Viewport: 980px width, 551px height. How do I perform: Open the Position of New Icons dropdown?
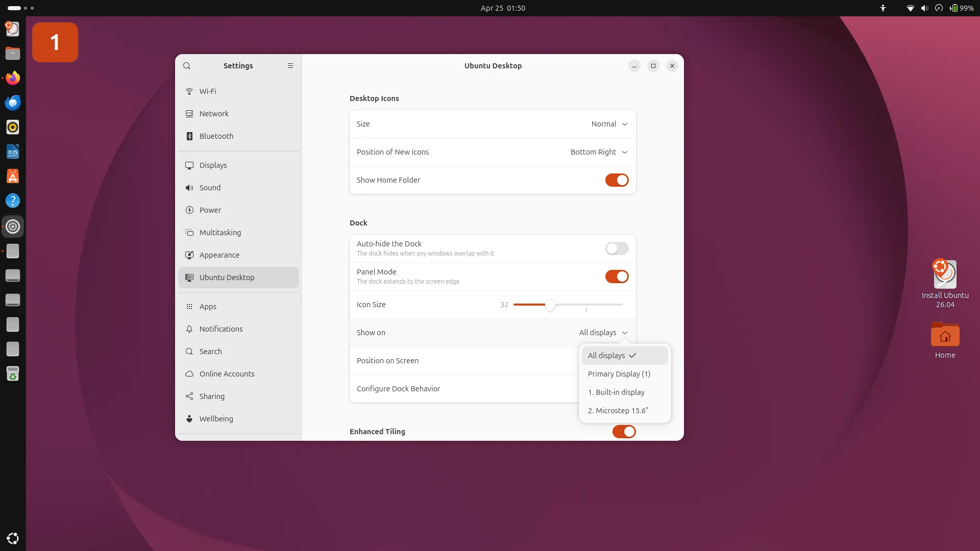[x=598, y=152]
